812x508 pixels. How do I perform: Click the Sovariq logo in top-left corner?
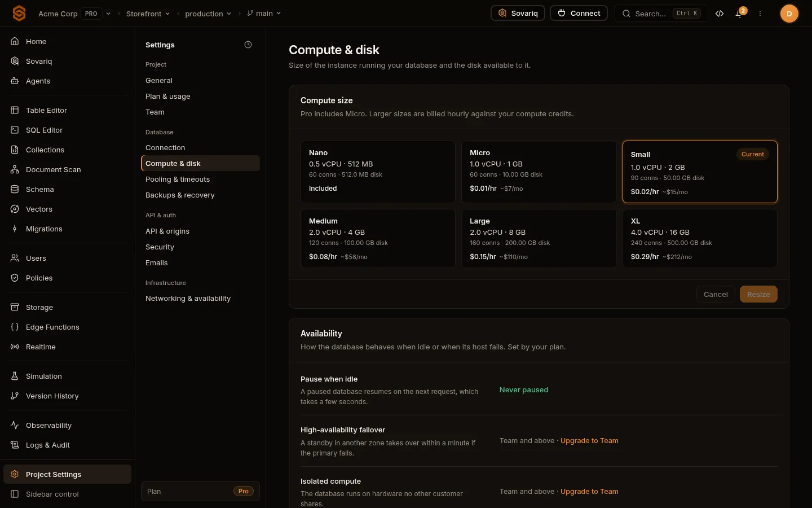[19, 13]
